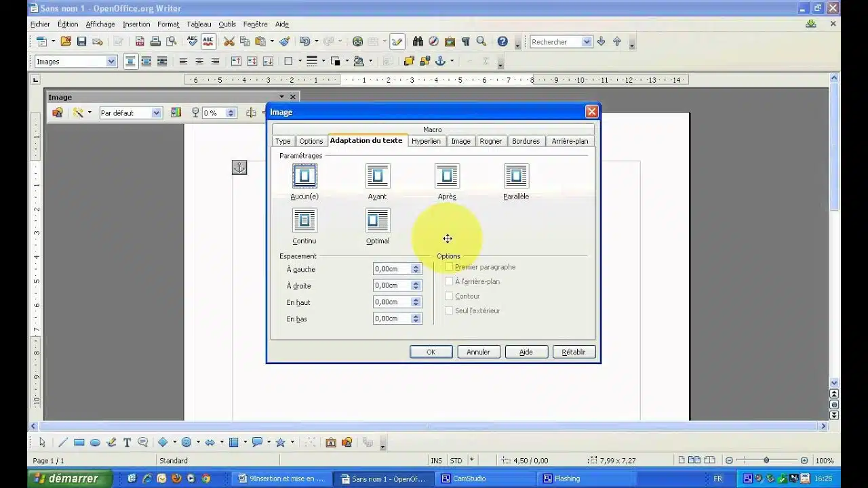Screen dimensions: 868x488
Task: Expand the Stars shapes arrow
Action: point(292,443)
